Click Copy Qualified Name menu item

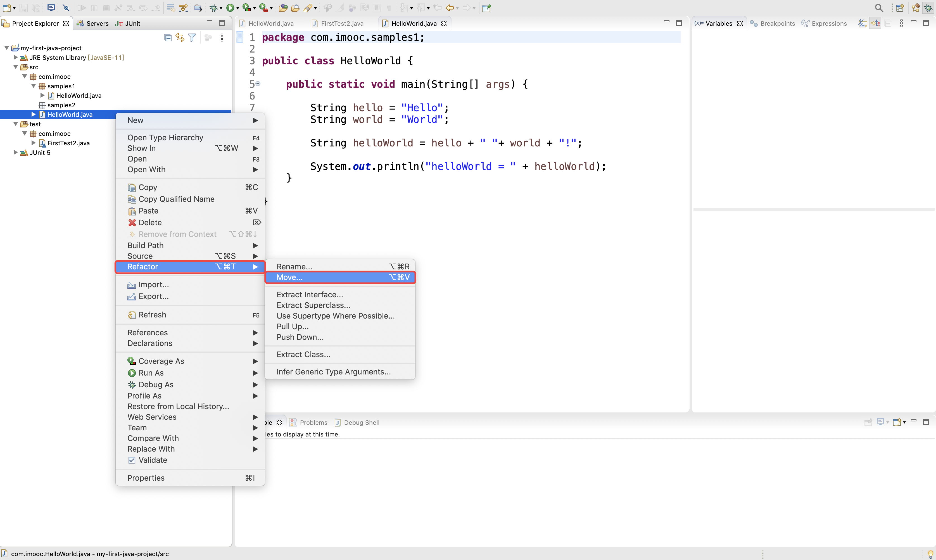click(x=190, y=199)
